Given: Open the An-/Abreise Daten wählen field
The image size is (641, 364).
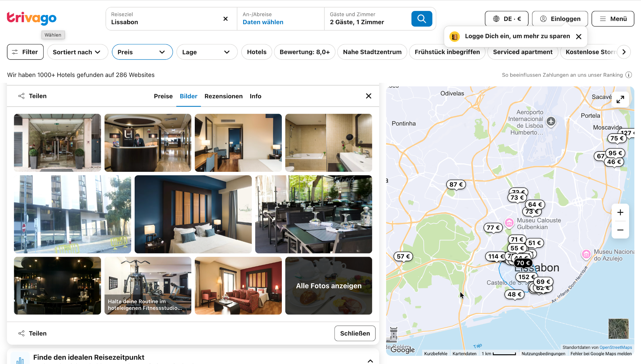Looking at the screenshot, I should 281,19.
